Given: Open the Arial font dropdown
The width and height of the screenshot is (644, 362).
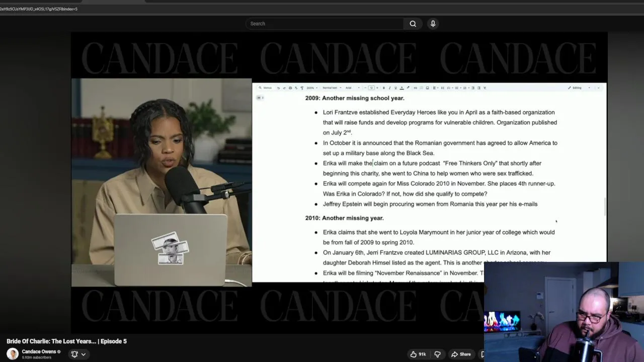Looking at the screenshot, I should [353, 87].
